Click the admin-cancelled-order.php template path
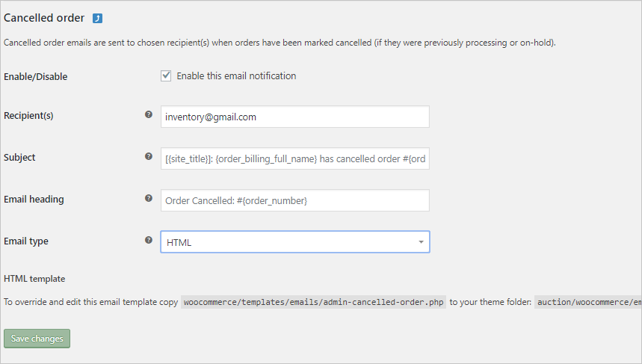The width and height of the screenshot is (642, 364). [x=314, y=302]
